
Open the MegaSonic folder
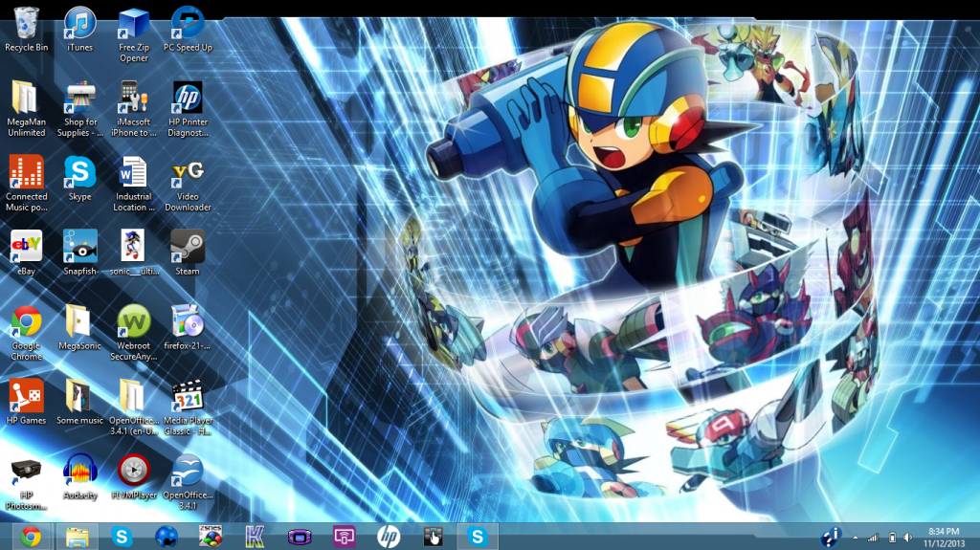pos(80,327)
